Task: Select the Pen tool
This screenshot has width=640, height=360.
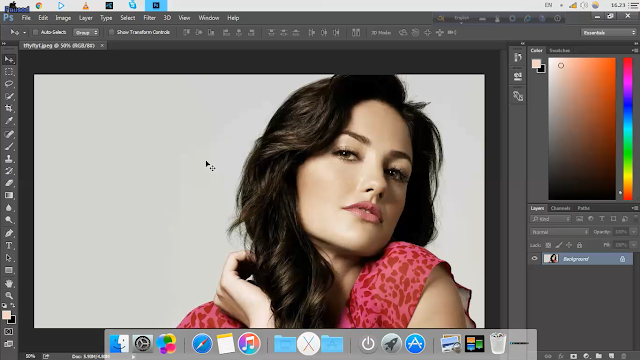Action: click(9, 233)
